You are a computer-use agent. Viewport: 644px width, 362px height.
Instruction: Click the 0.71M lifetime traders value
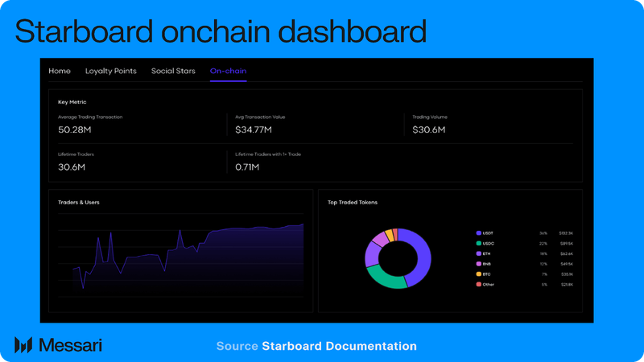click(247, 167)
